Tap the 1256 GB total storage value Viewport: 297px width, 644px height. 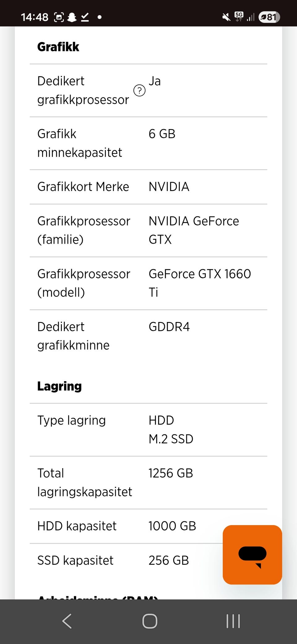(170, 473)
